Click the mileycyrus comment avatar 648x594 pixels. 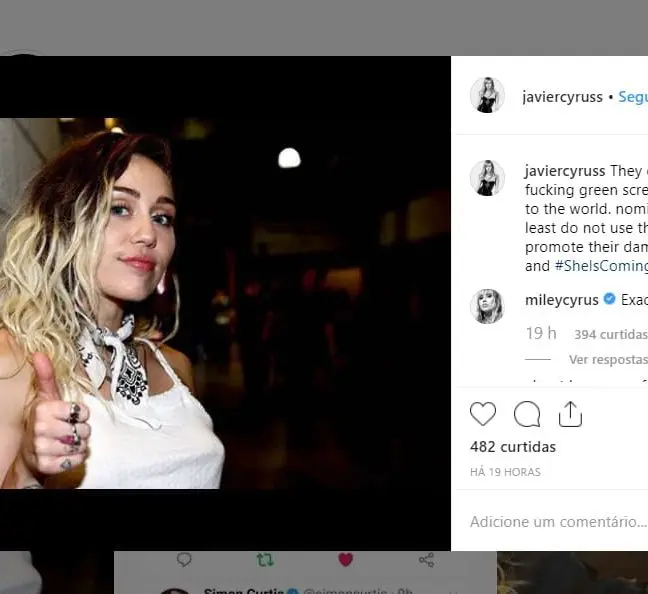[487, 306]
